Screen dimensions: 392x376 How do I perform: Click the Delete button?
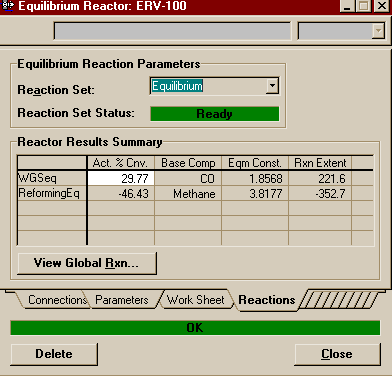point(54,354)
